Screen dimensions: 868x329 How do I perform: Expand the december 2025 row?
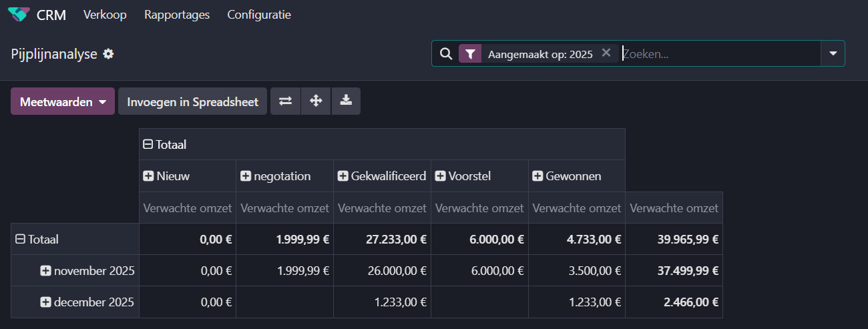click(x=45, y=302)
